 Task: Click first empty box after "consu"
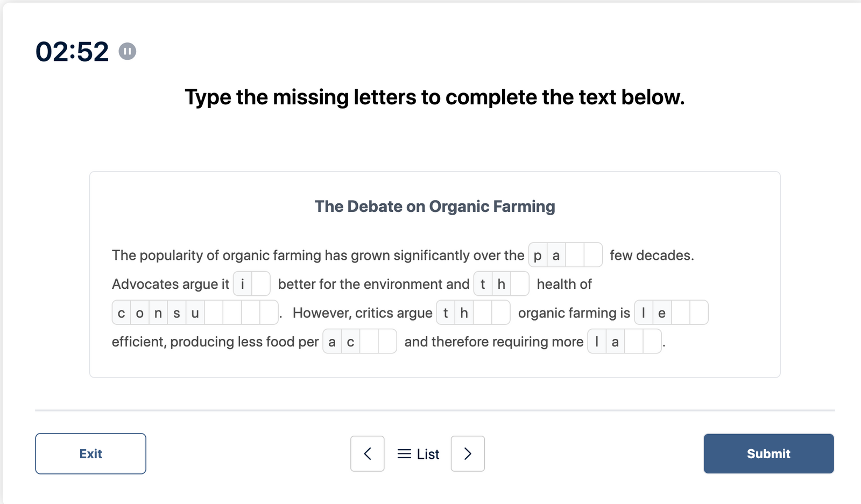[214, 313]
